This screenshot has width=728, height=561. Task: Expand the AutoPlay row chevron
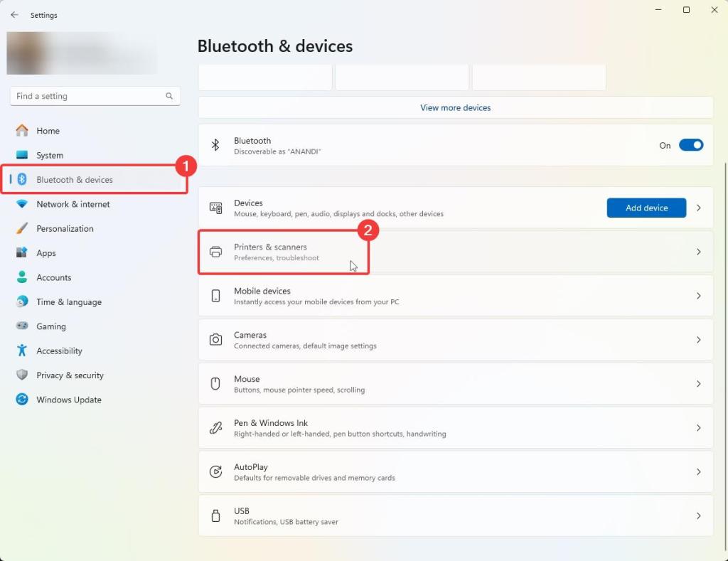point(698,472)
